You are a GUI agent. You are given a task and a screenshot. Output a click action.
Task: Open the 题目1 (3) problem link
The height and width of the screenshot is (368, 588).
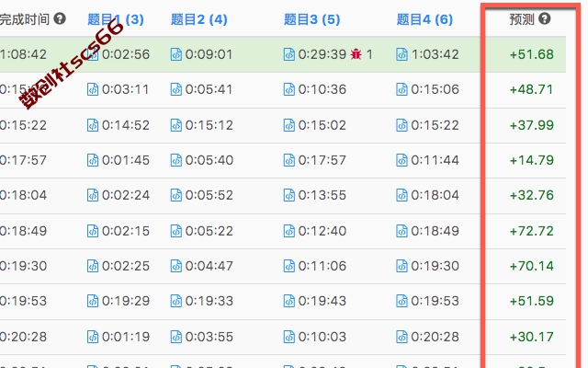click(x=116, y=19)
